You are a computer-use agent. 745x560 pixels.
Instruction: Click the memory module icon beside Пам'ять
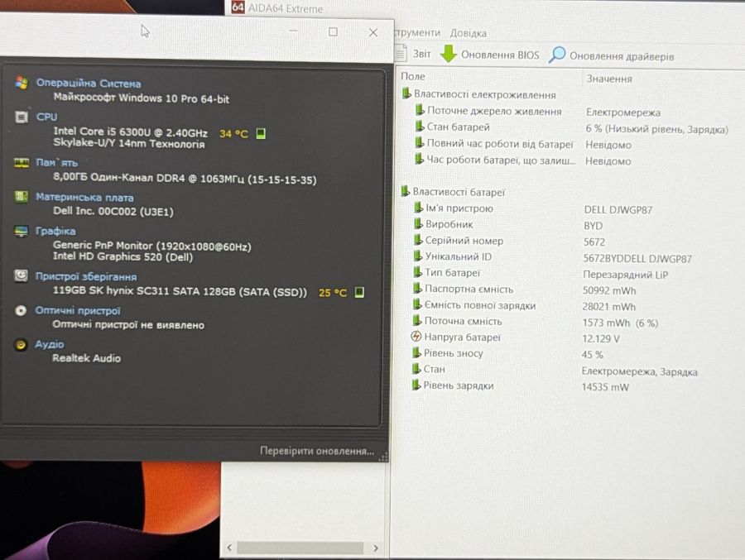pyautogui.click(x=22, y=163)
